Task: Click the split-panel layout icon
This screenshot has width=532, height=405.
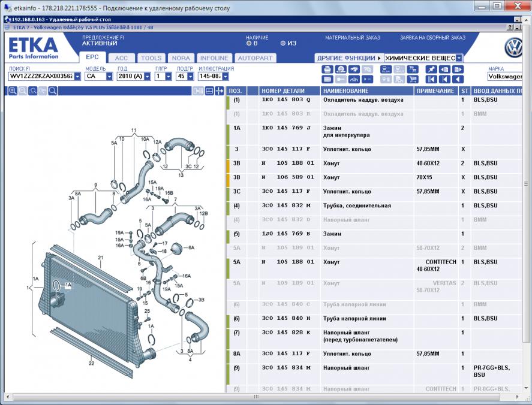Action: click(210, 91)
